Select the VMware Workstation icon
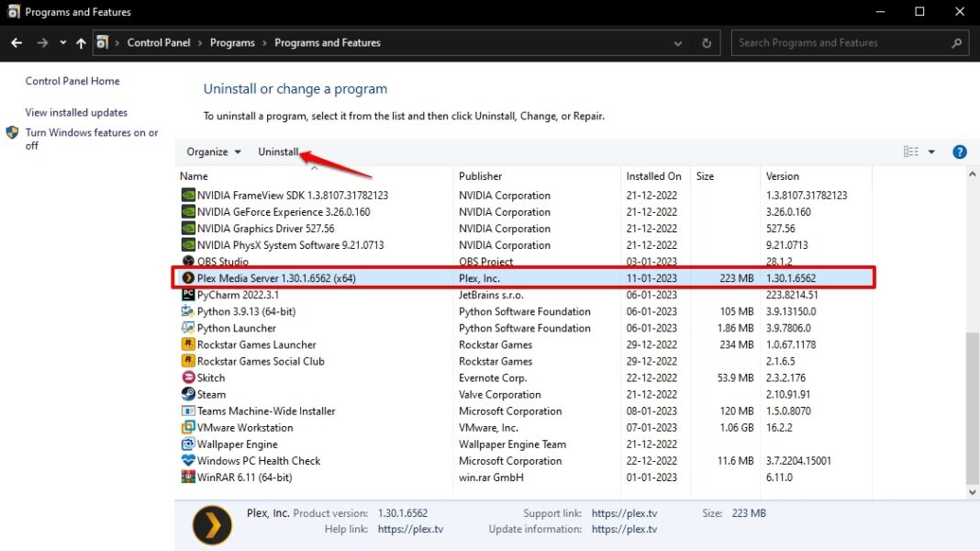 tap(189, 427)
